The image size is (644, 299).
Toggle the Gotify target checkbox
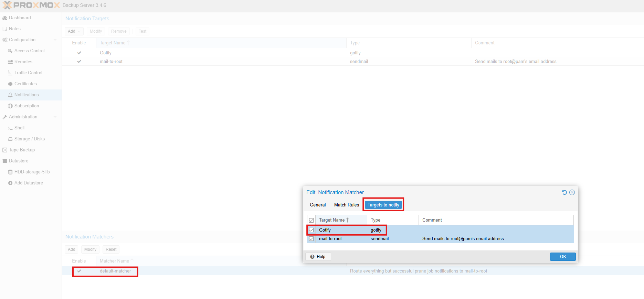point(312,230)
